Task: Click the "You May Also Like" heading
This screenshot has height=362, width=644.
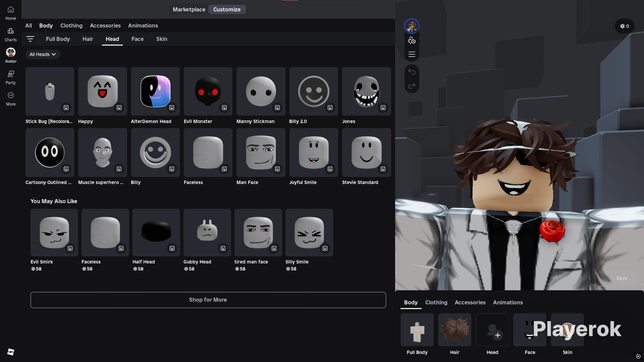Action: [x=54, y=201]
